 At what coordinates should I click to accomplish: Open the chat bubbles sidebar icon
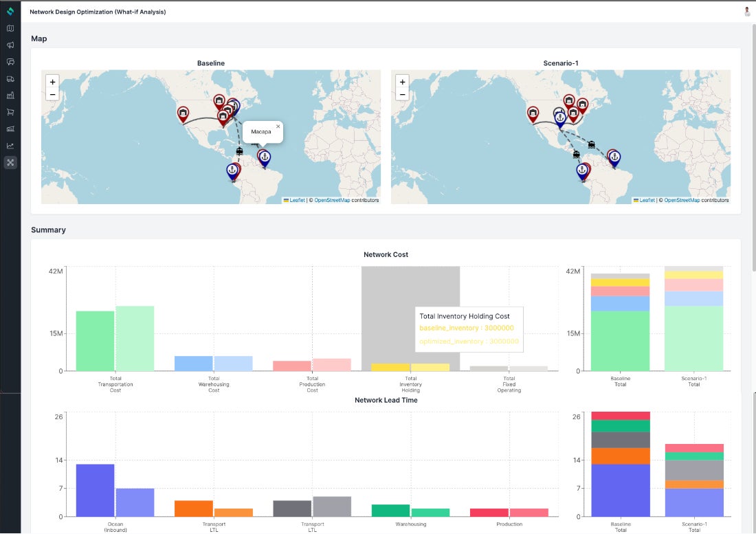(10, 62)
